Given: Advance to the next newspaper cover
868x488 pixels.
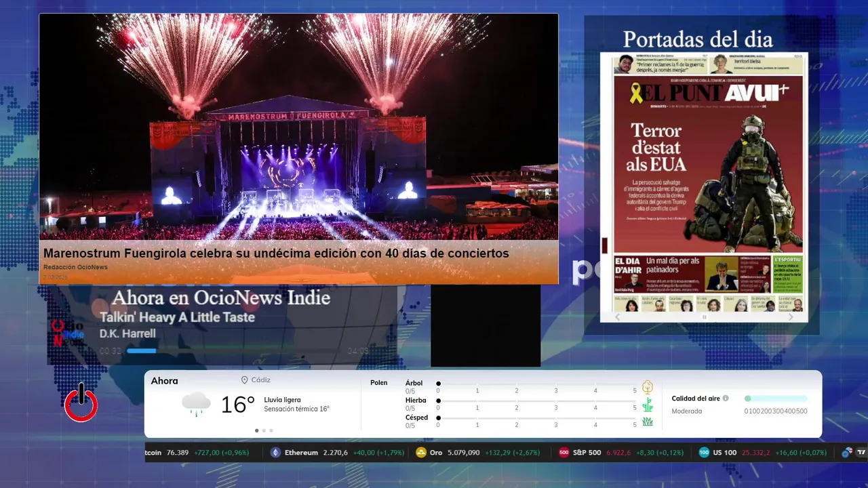Looking at the screenshot, I should click(x=791, y=317).
